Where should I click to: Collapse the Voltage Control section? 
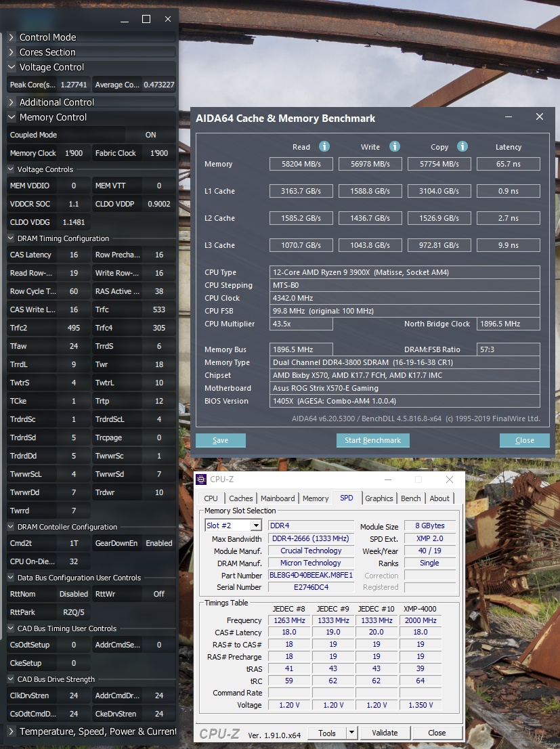[x=12, y=67]
